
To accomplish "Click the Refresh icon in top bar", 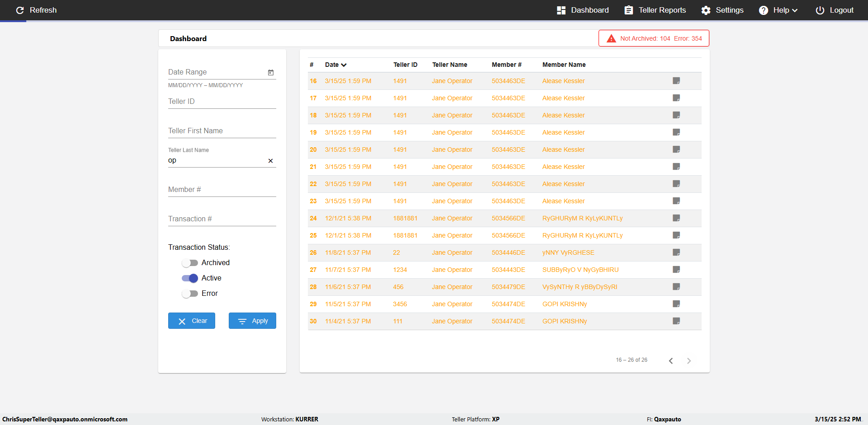I will click(20, 10).
